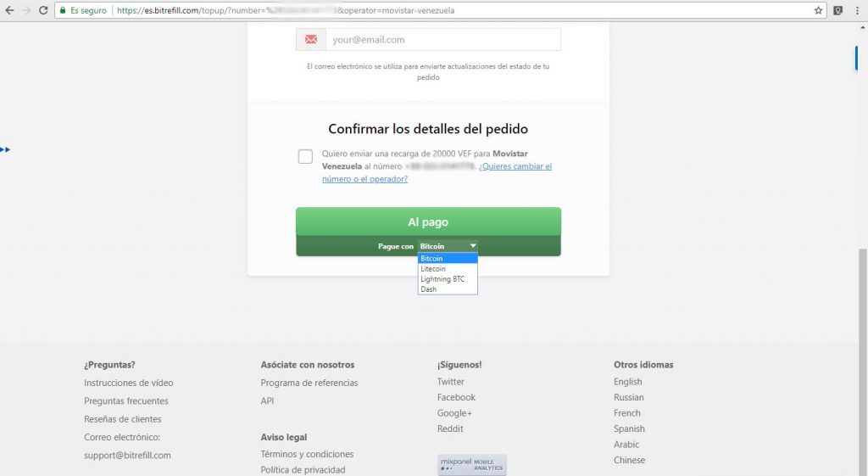Switch site language to English
This screenshot has height=476, width=868.
[x=628, y=382]
